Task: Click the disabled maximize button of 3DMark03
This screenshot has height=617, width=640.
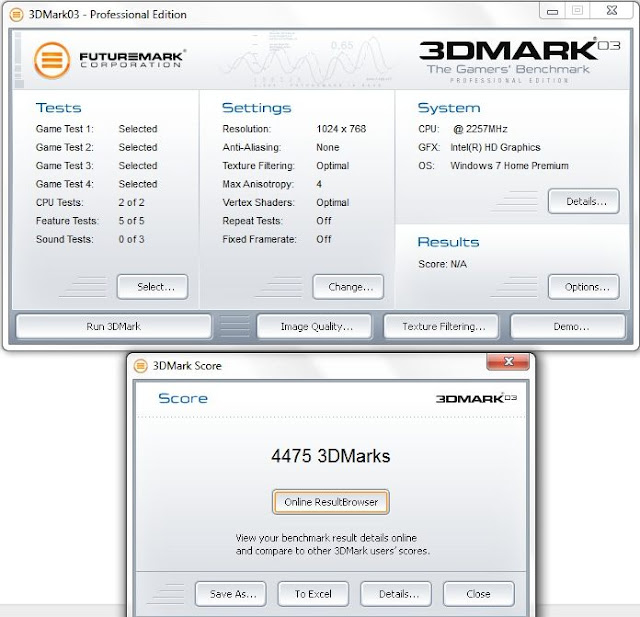Action: coord(577,11)
